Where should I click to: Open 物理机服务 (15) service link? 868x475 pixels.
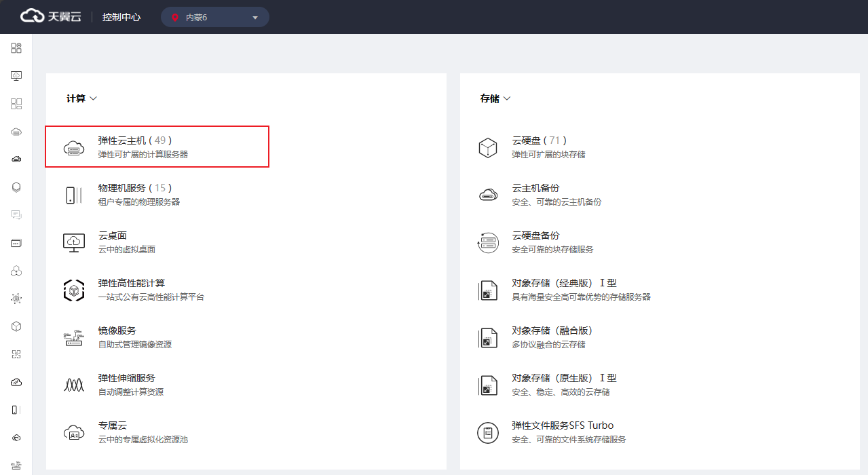(x=135, y=188)
